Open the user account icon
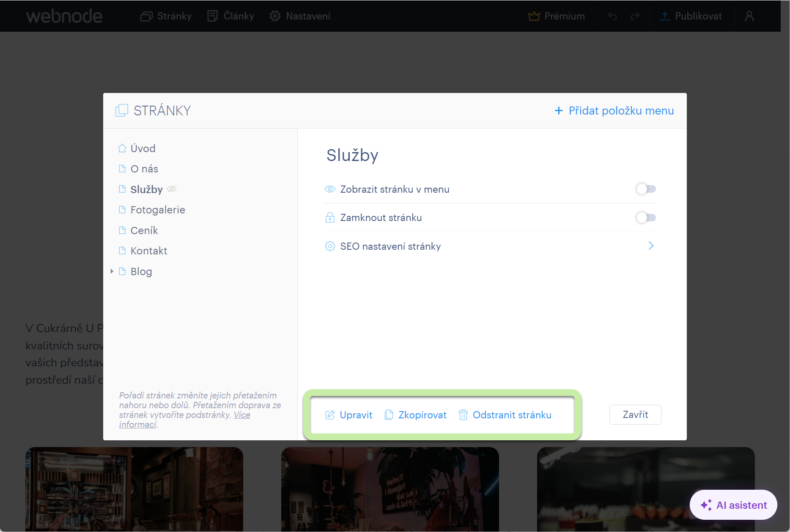 tap(749, 16)
